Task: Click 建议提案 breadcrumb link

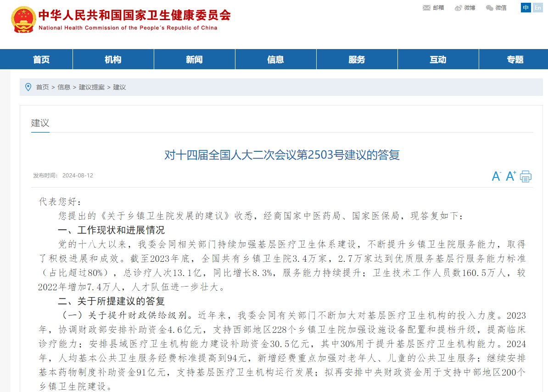Action: [x=92, y=87]
